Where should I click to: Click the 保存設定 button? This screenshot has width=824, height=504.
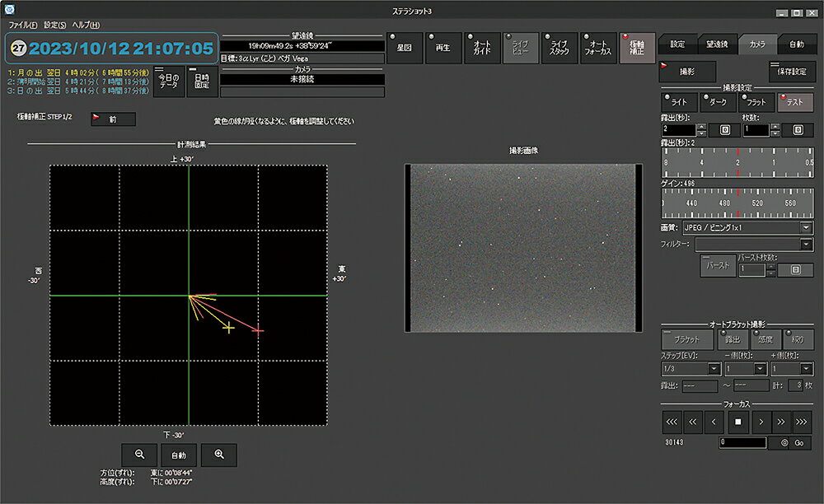click(x=791, y=72)
